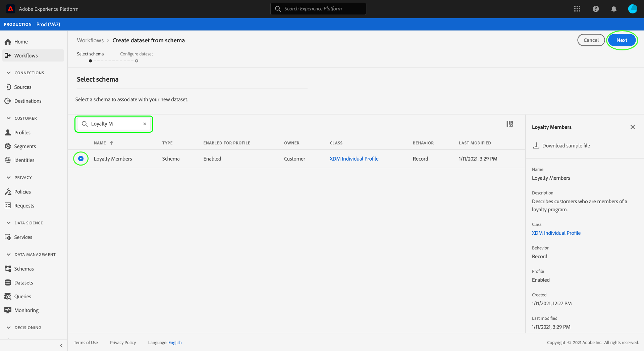Sort table by Name column
Screen dimensions: 644x351
point(104,143)
